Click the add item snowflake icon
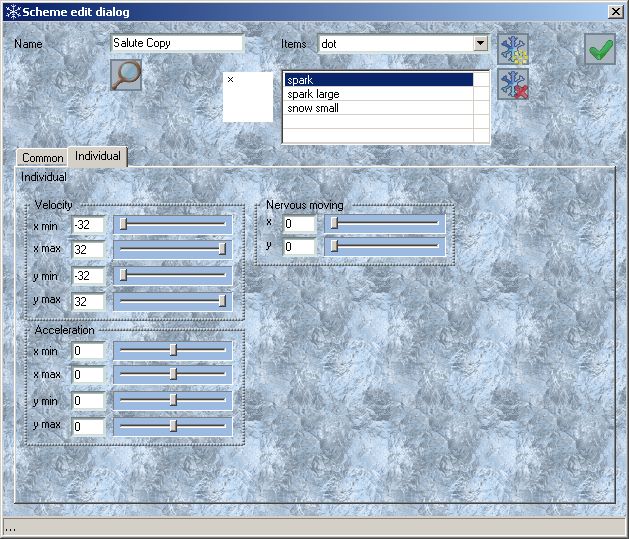Image resolution: width=629 pixels, height=539 pixels. click(x=513, y=49)
